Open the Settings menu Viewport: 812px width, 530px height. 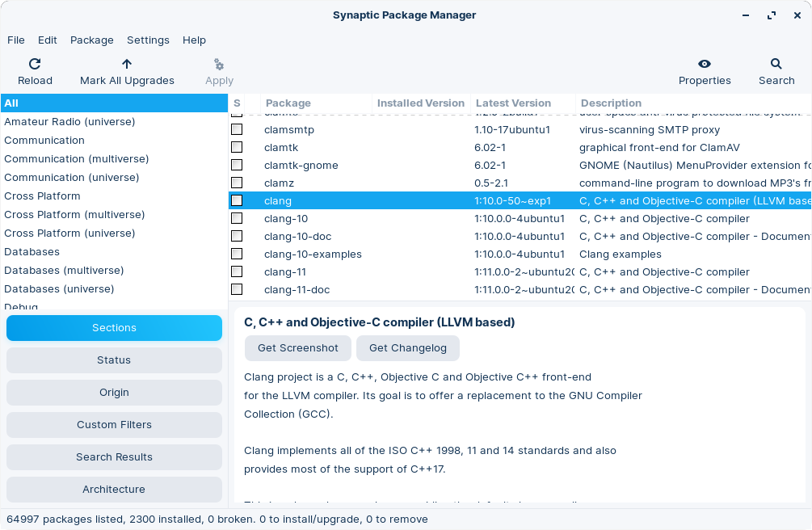point(148,40)
